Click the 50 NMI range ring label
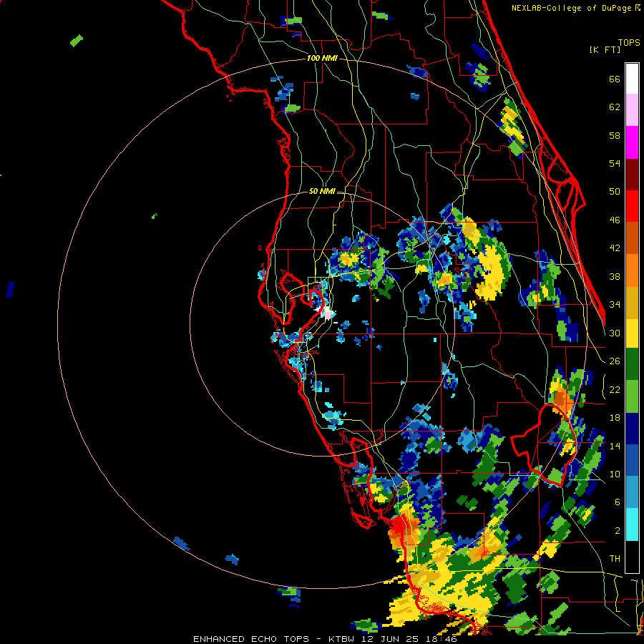This screenshot has height=644, width=644. (321, 191)
